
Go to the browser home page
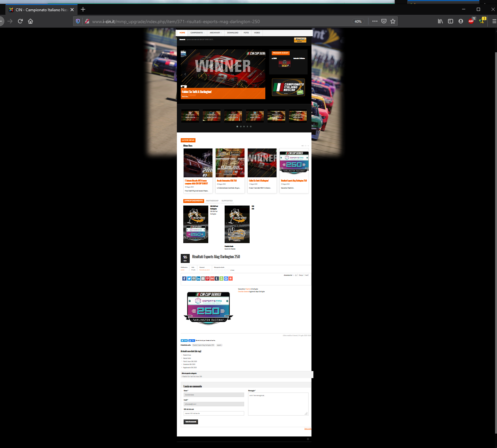coord(30,21)
